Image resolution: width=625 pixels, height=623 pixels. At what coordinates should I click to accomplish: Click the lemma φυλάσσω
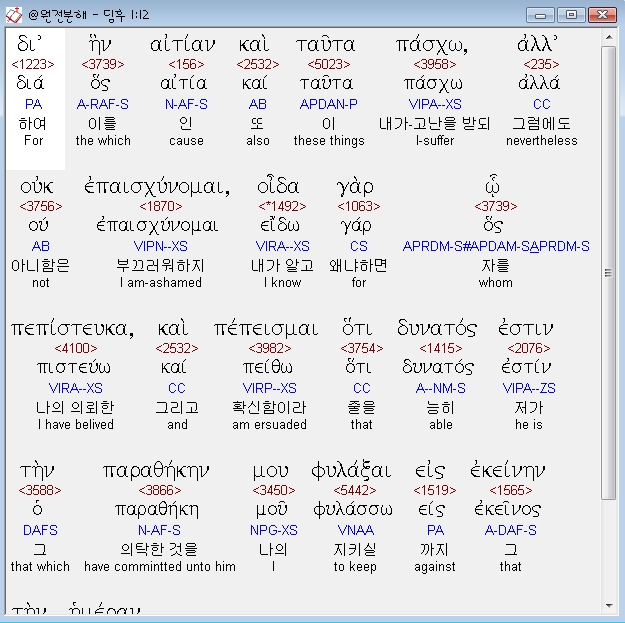[x=353, y=509]
